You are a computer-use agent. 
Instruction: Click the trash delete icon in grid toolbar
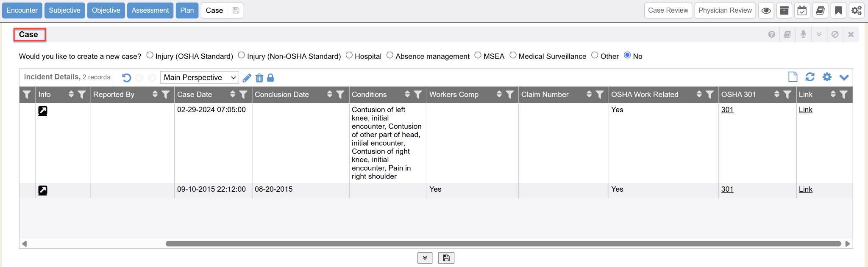coord(259,78)
